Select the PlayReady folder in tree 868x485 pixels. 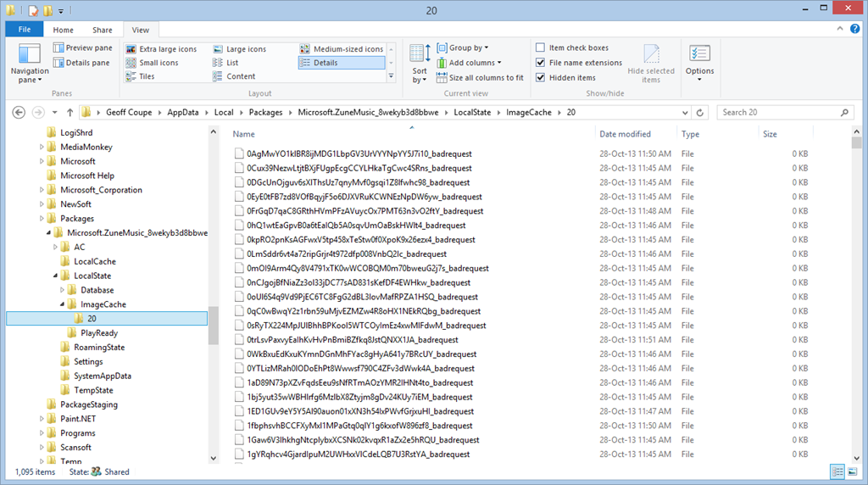point(98,333)
